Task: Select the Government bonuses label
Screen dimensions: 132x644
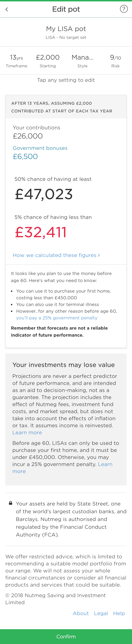Action: [40, 148]
